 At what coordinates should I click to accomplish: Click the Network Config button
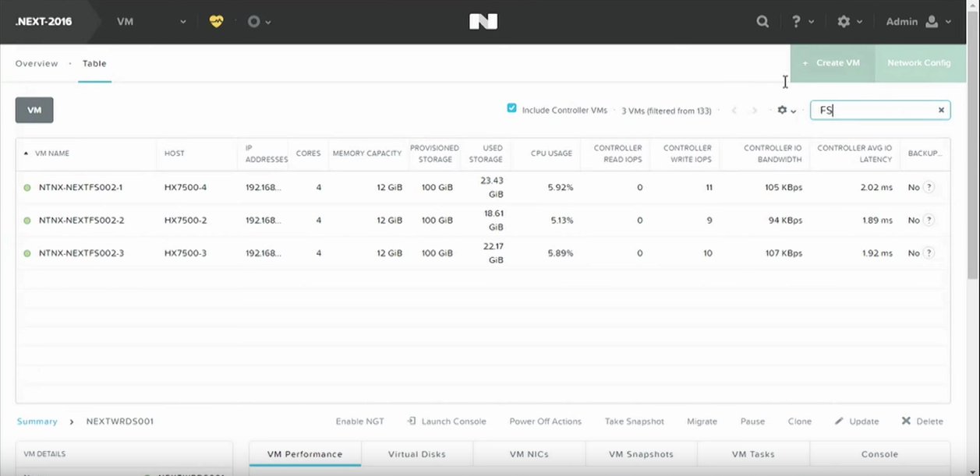pyautogui.click(x=918, y=63)
